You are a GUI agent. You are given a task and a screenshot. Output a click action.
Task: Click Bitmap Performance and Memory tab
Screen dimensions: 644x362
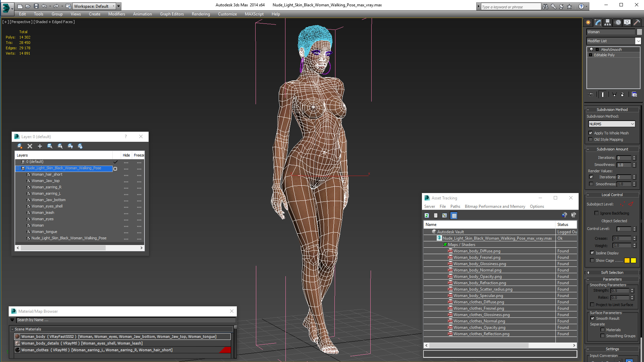tap(495, 206)
